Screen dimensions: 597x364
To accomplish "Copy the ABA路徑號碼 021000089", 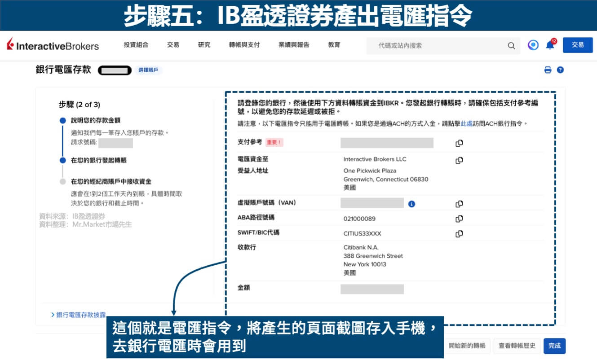I will pyautogui.click(x=459, y=219).
